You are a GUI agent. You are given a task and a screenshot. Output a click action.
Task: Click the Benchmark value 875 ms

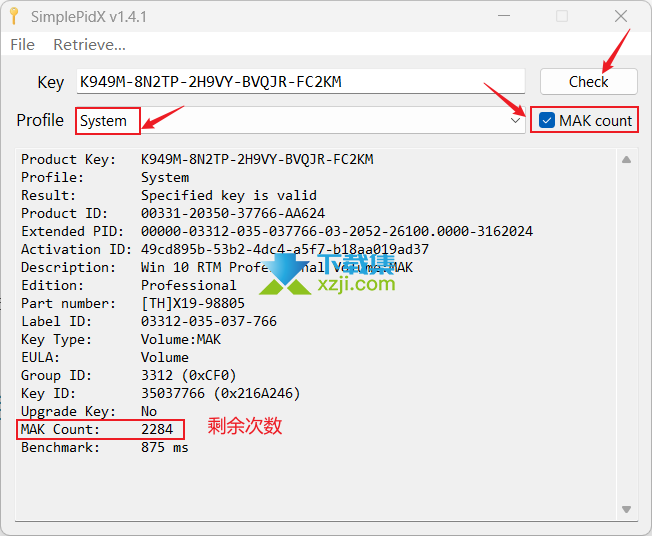pyautogui.click(x=165, y=447)
